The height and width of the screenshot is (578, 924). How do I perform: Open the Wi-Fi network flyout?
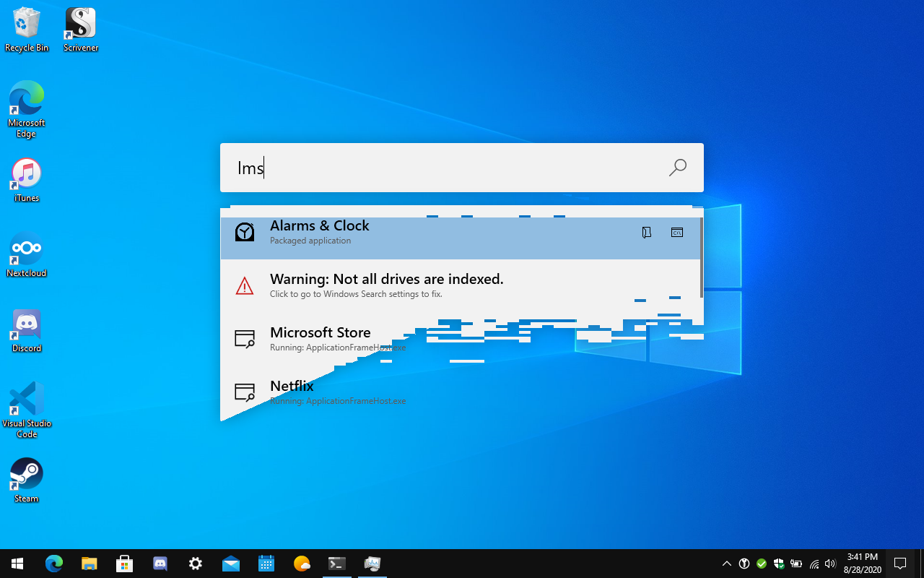click(x=814, y=564)
